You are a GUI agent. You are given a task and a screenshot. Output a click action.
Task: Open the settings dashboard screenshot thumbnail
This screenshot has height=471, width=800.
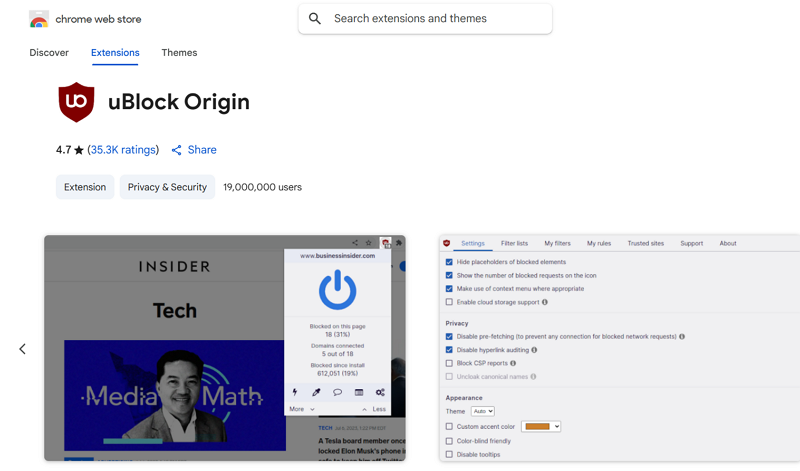(619, 348)
